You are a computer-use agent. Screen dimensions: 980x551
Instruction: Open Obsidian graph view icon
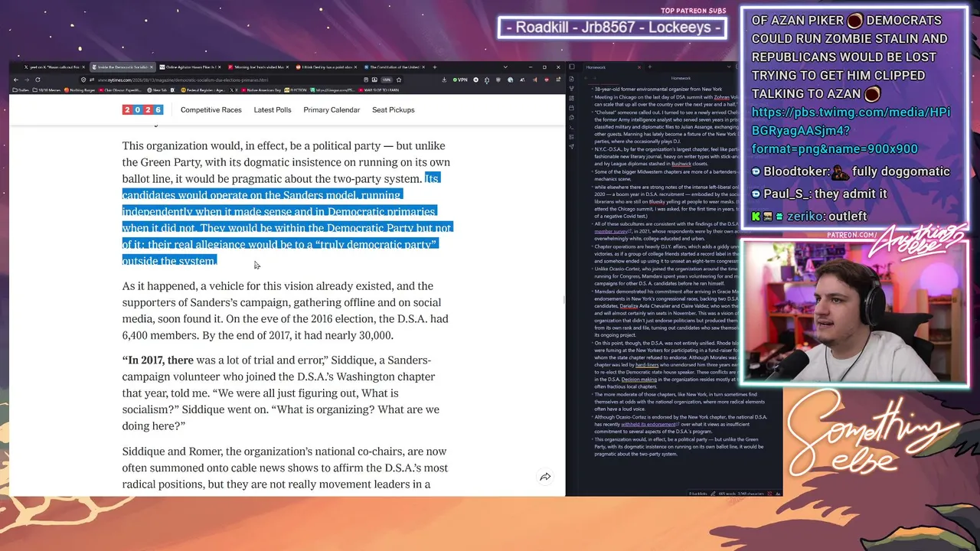(571, 88)
